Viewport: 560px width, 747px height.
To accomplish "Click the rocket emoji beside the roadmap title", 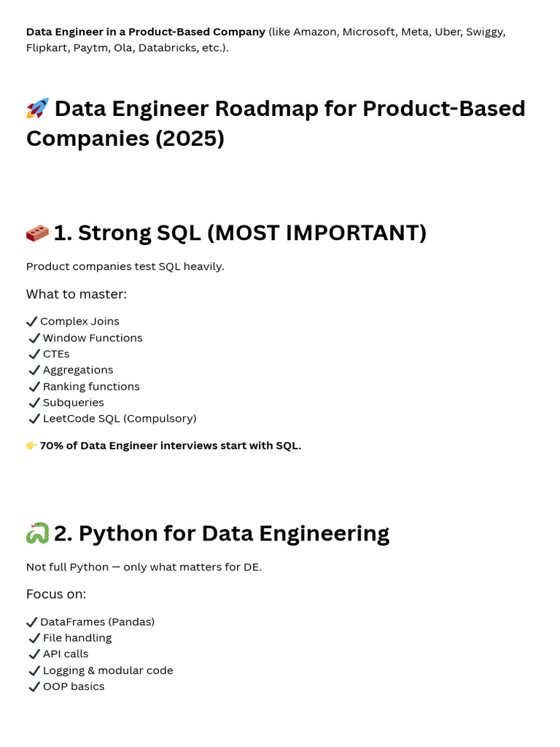I will 38,109.
